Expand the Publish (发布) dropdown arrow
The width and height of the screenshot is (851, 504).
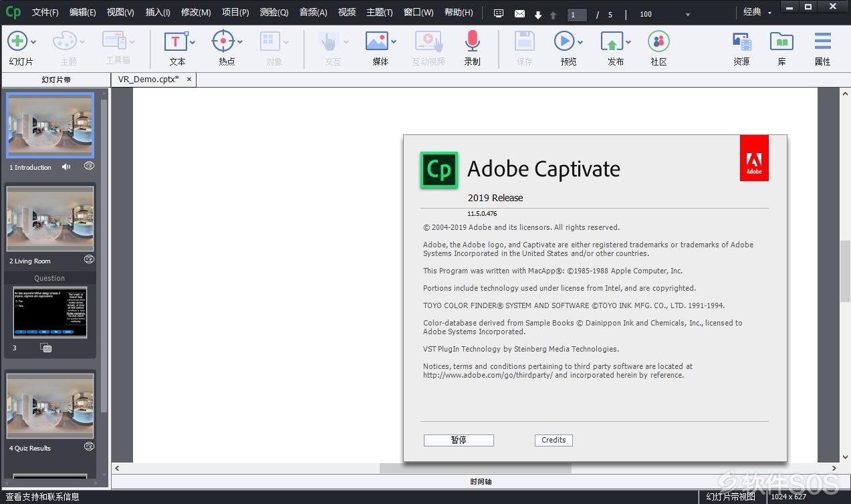pos(628,42)
